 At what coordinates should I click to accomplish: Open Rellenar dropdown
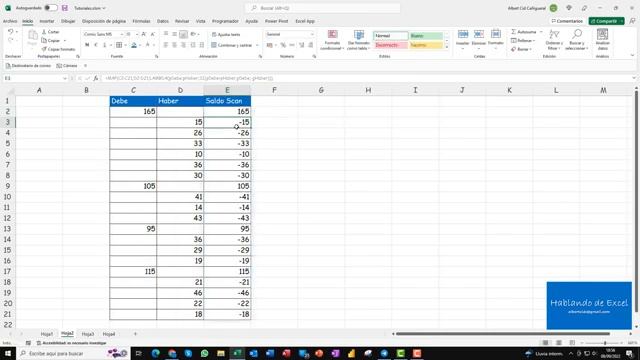[523, 41]
